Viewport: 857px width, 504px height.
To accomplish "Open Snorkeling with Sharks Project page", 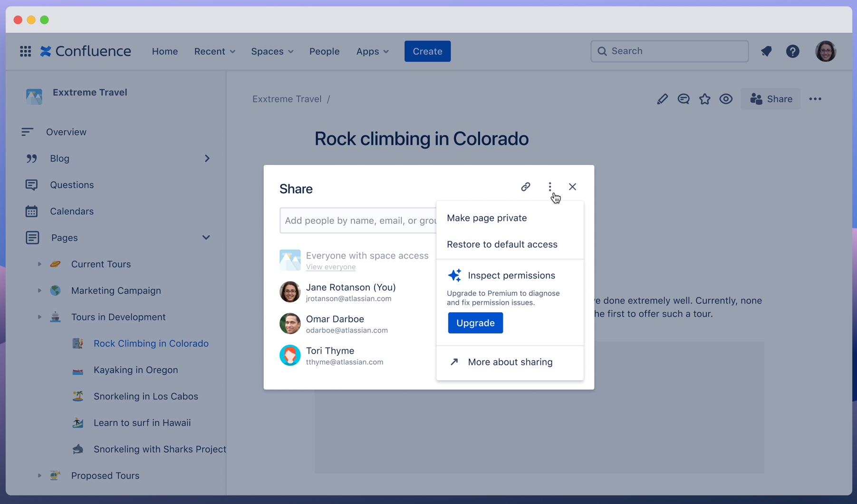I will tap(160, 449).
